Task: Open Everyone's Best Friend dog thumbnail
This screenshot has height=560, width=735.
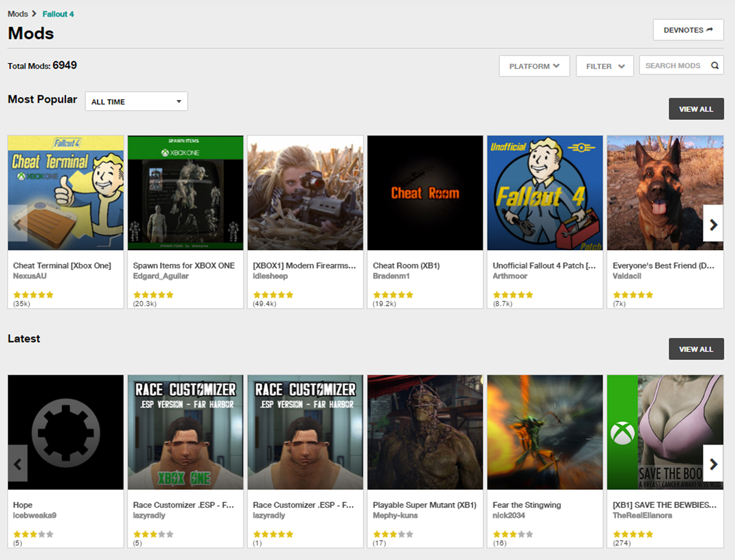Action: (665, 193)
